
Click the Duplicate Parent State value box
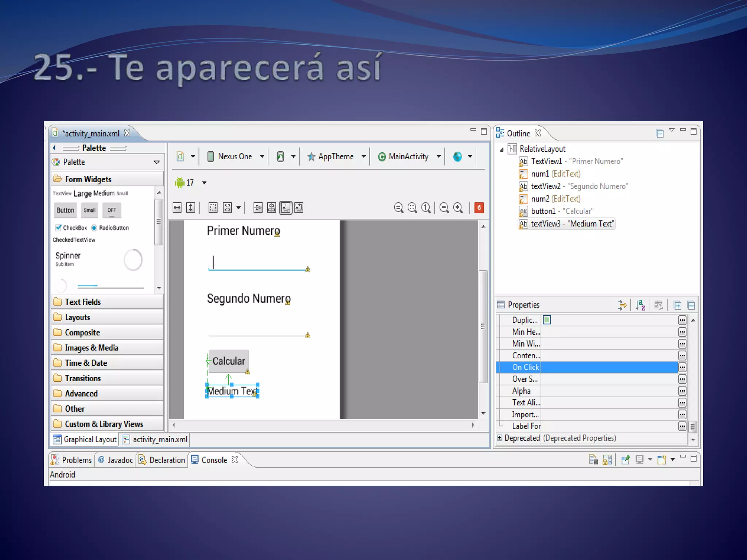tap(547, 320)
